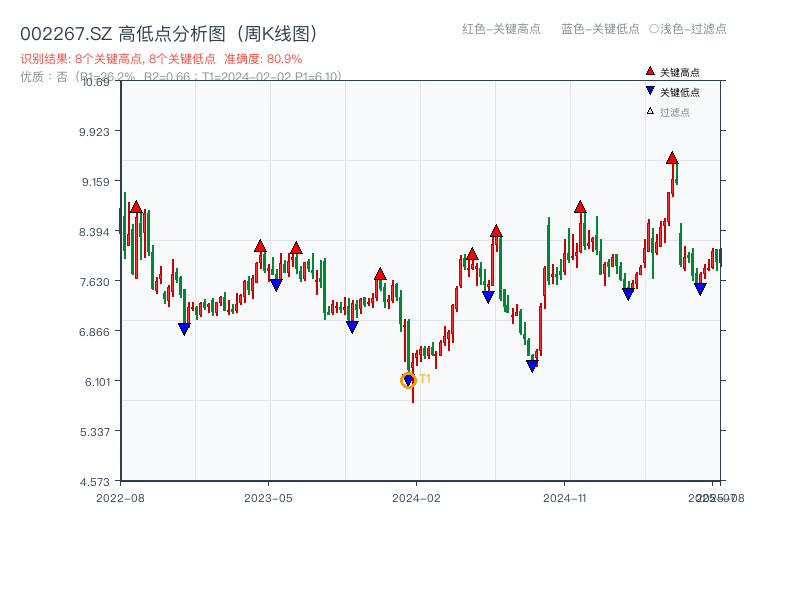This screenshot has width=800, height=600.
Task: Select the blue low triangle between 2022-08 and 2023-05
Action: [185, 329]
